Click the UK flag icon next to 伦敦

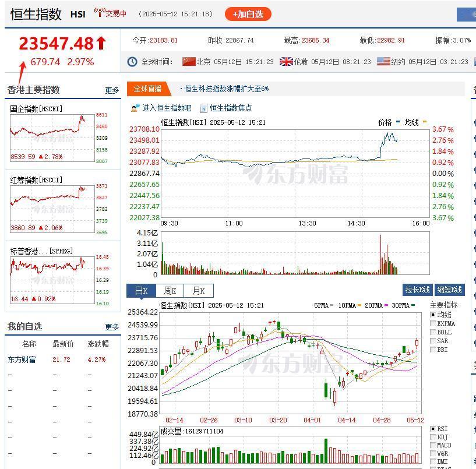(286, 62)
